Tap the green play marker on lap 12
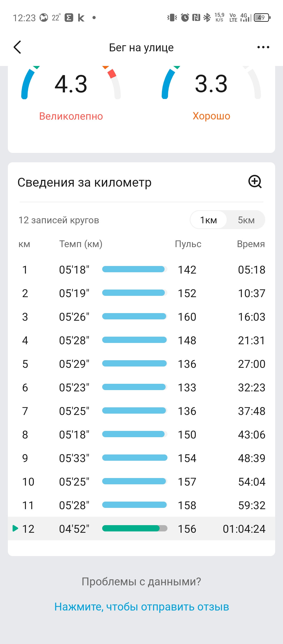 tap(15, 528)
